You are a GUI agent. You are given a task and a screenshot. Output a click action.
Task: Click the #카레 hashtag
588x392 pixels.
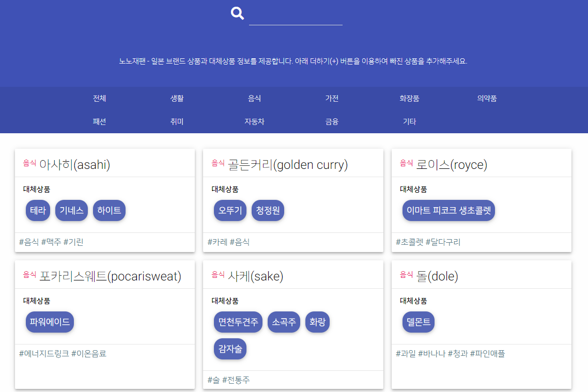pyautogui.click(x=218, y=242)
